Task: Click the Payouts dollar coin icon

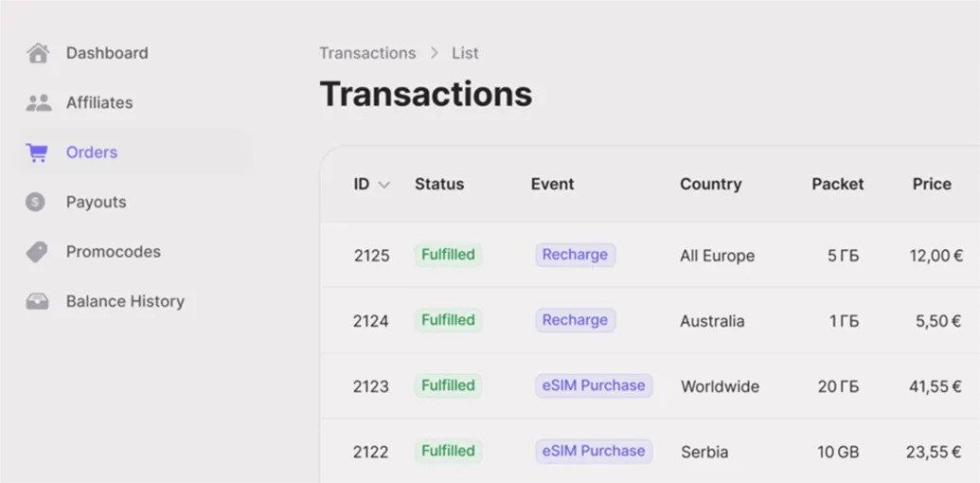Action: (36, 202)
